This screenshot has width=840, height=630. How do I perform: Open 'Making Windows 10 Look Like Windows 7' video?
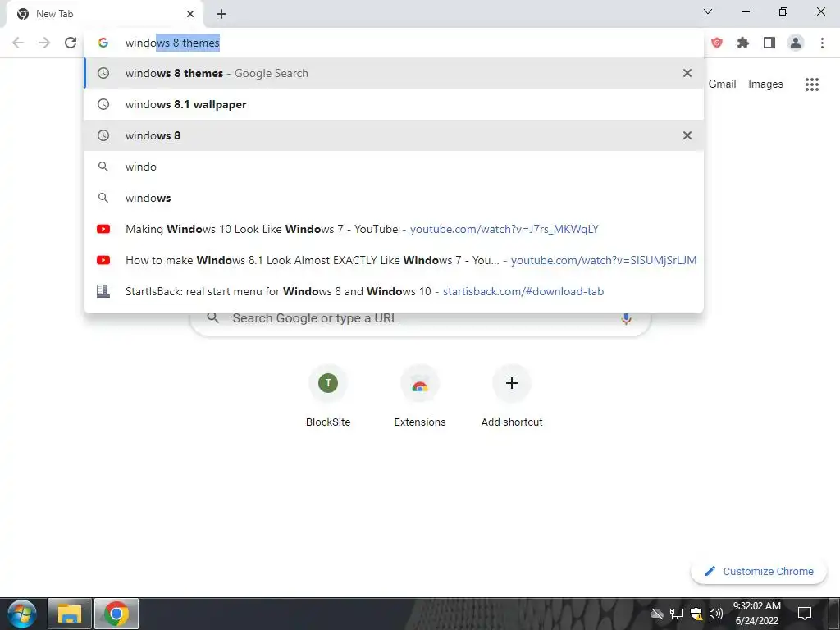[x=394, y=229]
